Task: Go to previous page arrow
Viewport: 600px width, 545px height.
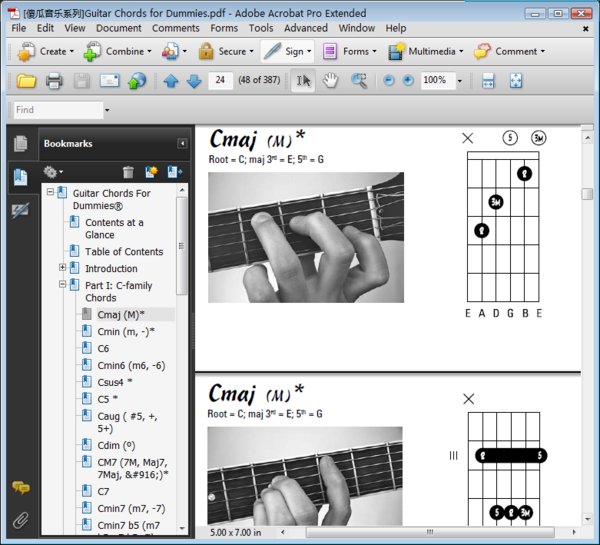Action: [x=171, y=81]
